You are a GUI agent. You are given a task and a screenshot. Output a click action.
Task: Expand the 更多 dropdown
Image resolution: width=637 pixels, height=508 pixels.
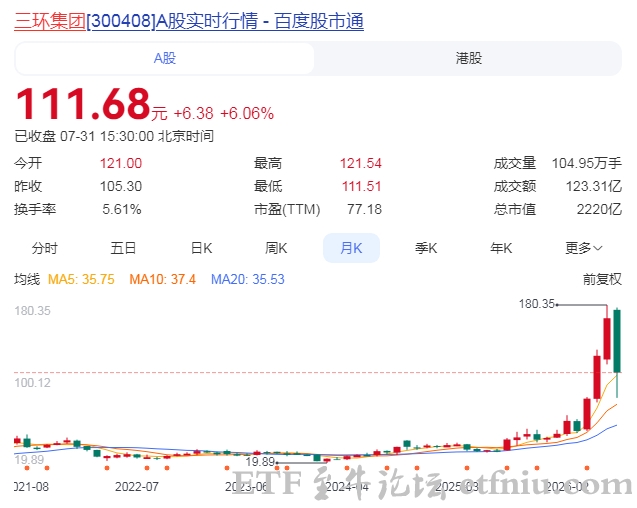coord(583,248)
